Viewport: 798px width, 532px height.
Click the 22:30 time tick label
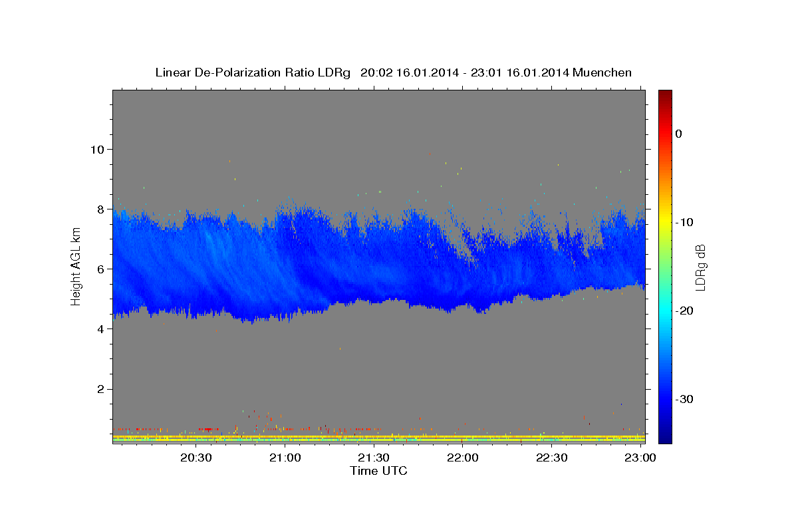pos(552,458)
